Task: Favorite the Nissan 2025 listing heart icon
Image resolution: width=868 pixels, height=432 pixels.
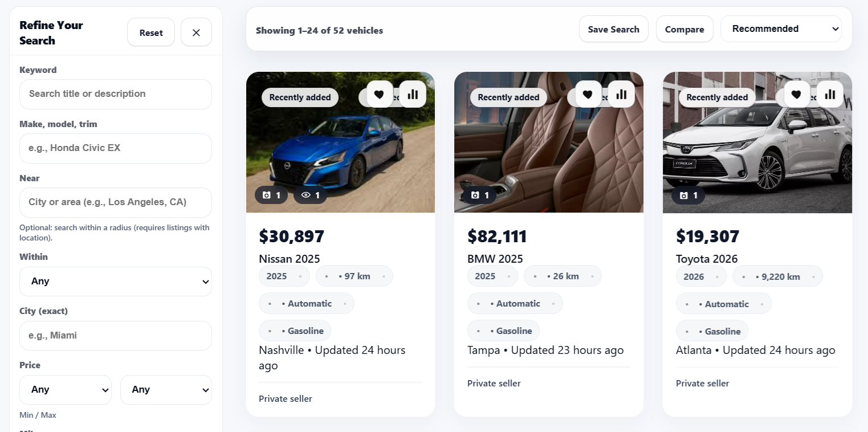Action: (380, 94)
